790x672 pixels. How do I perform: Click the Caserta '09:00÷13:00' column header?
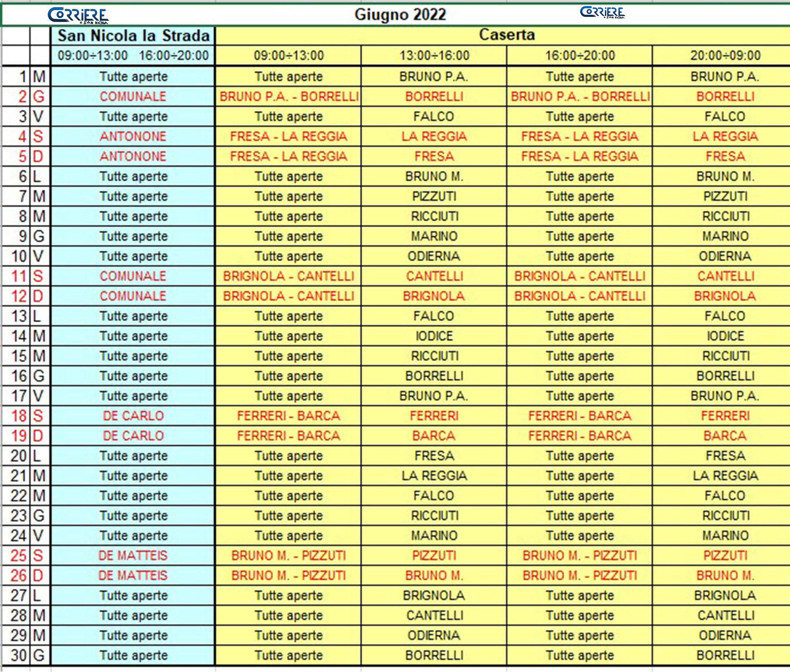[289, 56]
